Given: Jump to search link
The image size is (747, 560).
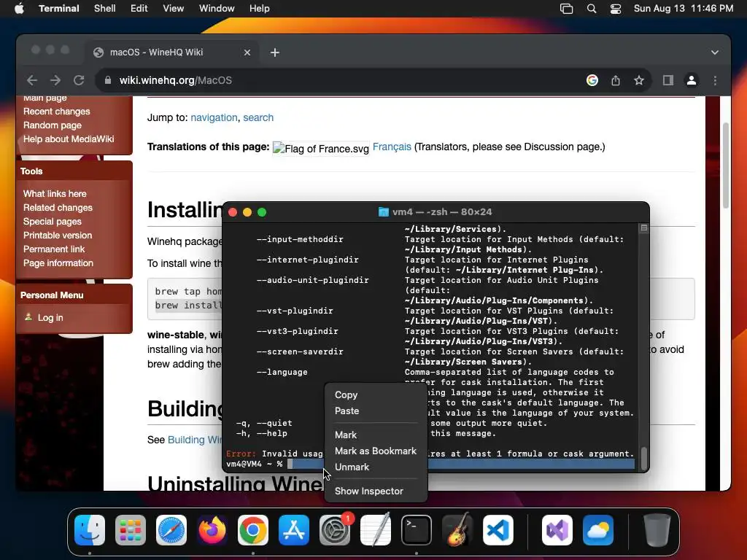Looking at the screenshot, I should point(258,117).
